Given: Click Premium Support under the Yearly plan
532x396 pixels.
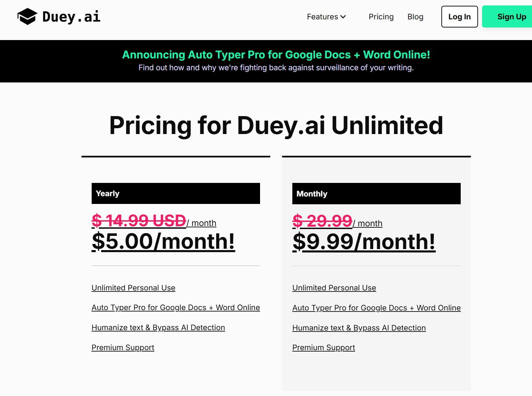Looking at the screenshot, I should point(123,347).
